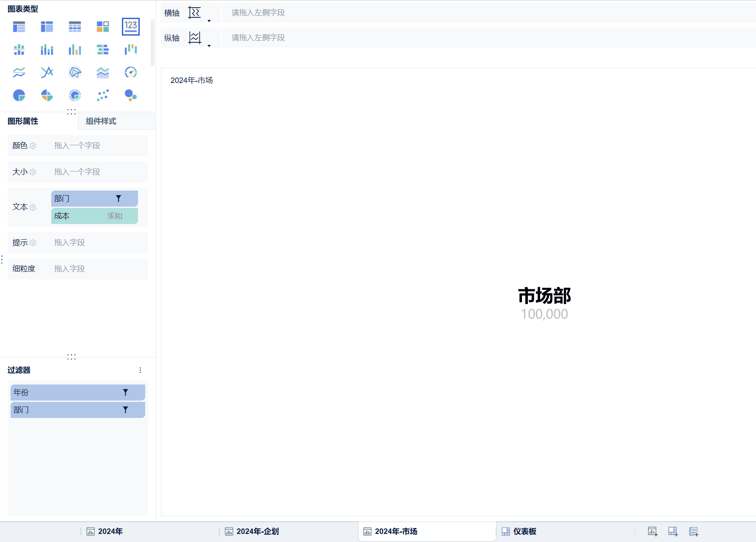The width and height of the screenshot is (756, 542).
Task: Open the 成本 求和 aggregation field
Action: 94,216
